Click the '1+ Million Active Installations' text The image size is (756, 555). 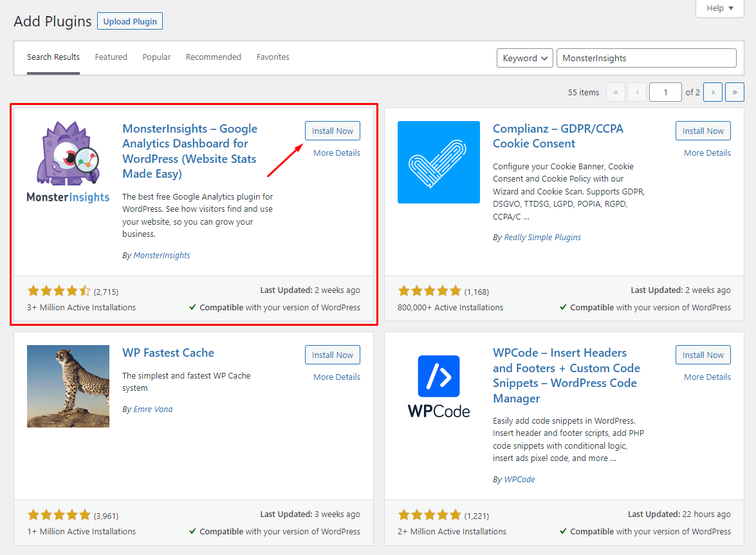tap(82, 531)
